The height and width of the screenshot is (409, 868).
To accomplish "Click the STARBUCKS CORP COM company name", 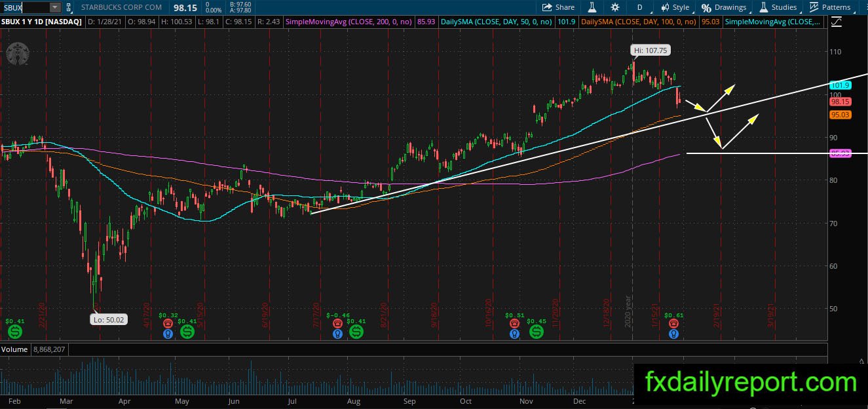I will click(121, 7).
